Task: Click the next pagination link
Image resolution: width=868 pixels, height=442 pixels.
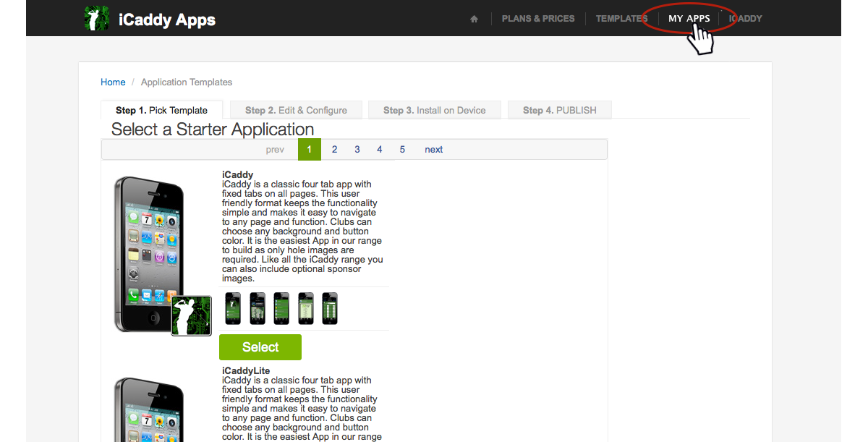Action: point(434,150)
